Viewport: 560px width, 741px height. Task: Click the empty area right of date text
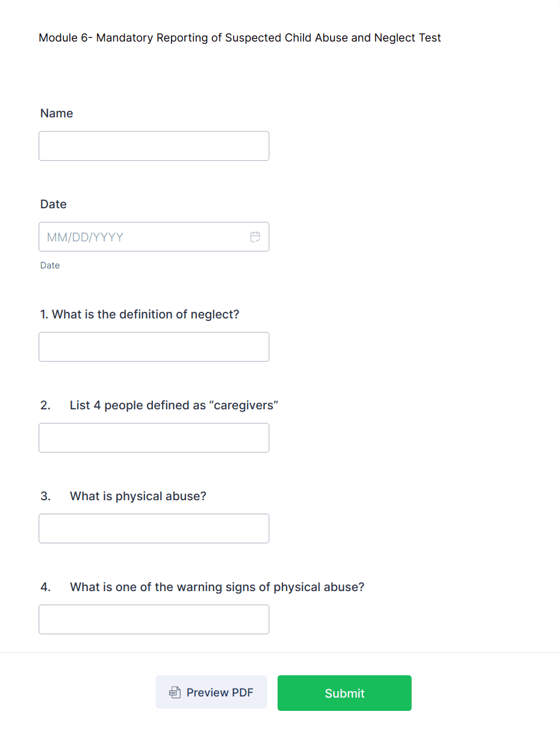tap(185, 237)
